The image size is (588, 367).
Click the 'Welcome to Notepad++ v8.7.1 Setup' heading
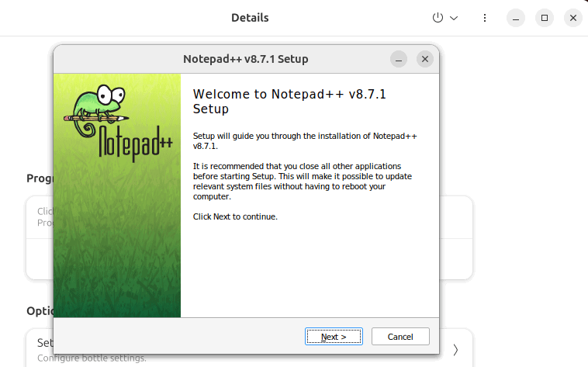pos(289,102)
